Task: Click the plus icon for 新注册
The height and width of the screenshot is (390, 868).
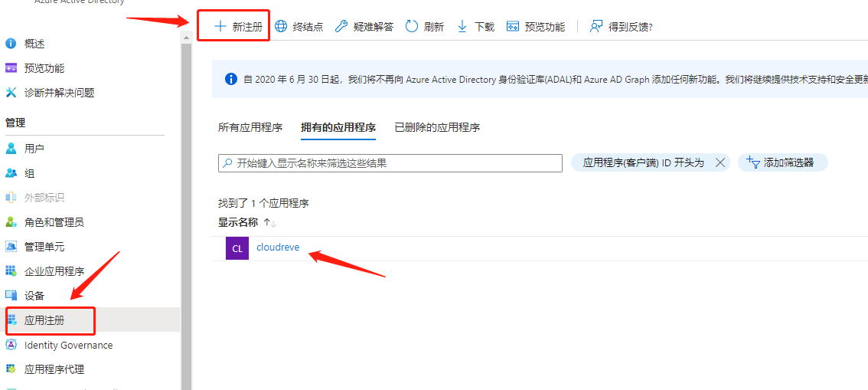Action: tap(220, 26)
